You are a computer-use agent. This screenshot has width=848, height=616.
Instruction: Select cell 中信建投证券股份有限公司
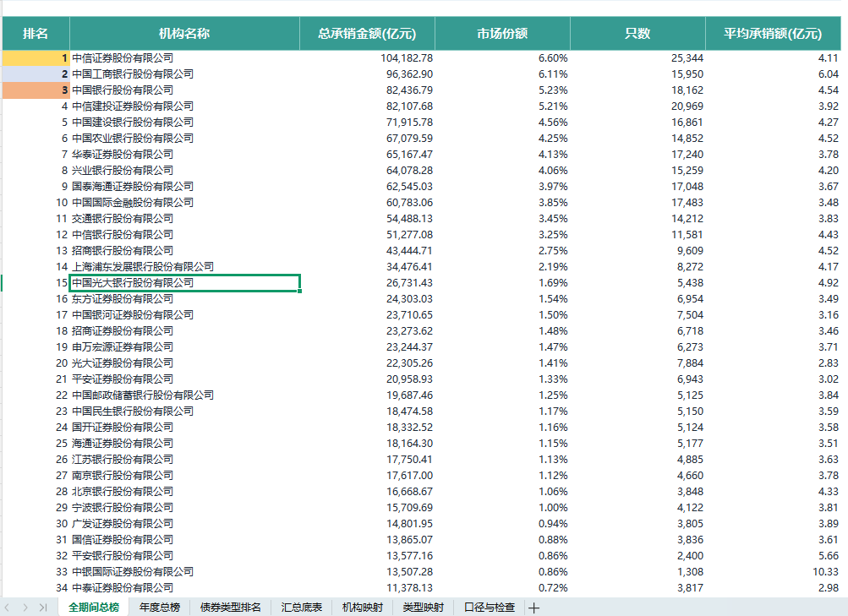184,106
